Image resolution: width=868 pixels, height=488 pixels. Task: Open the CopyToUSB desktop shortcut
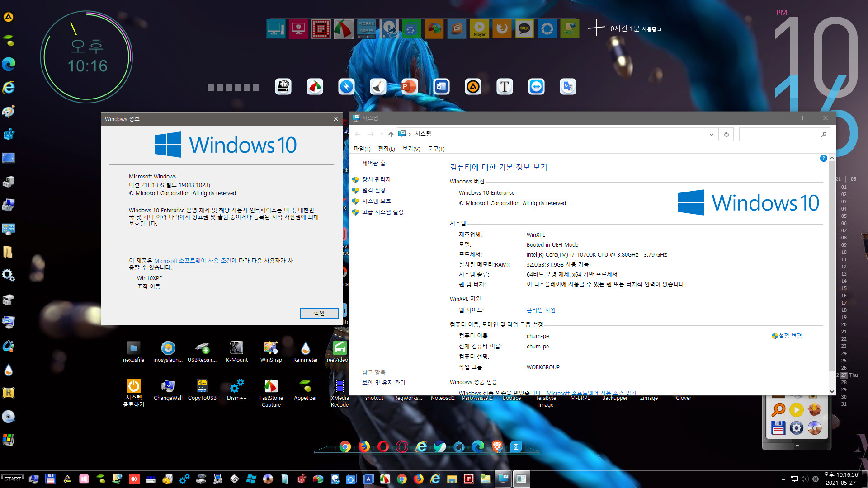click(x=202, y=390)
